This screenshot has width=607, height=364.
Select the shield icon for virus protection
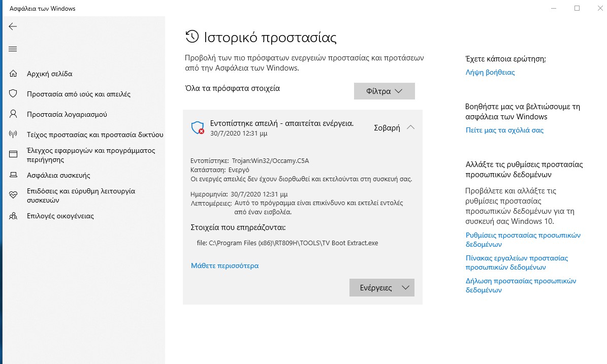[x=13, y=93]
